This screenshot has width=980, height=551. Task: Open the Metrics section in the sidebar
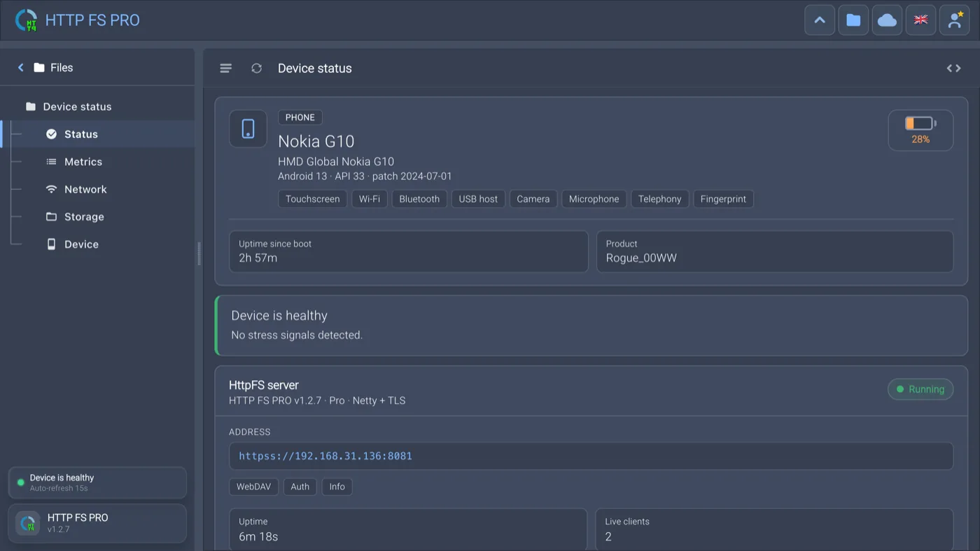(99, 162)
